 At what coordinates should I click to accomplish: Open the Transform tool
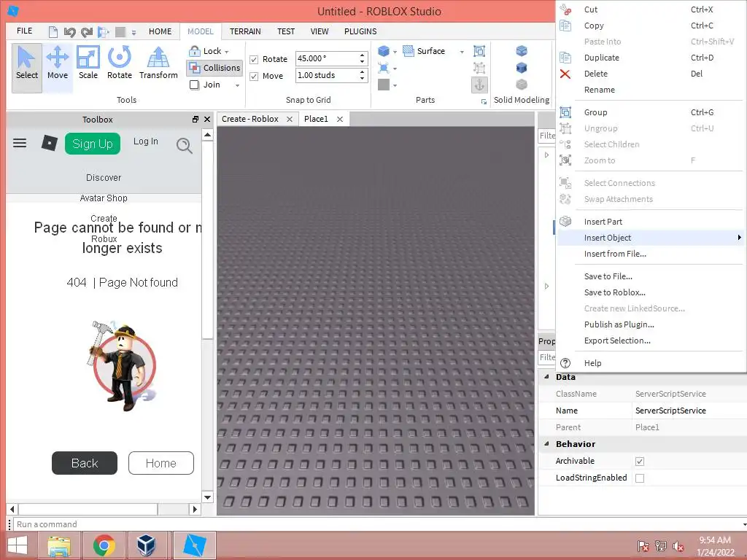coord(158,64)
